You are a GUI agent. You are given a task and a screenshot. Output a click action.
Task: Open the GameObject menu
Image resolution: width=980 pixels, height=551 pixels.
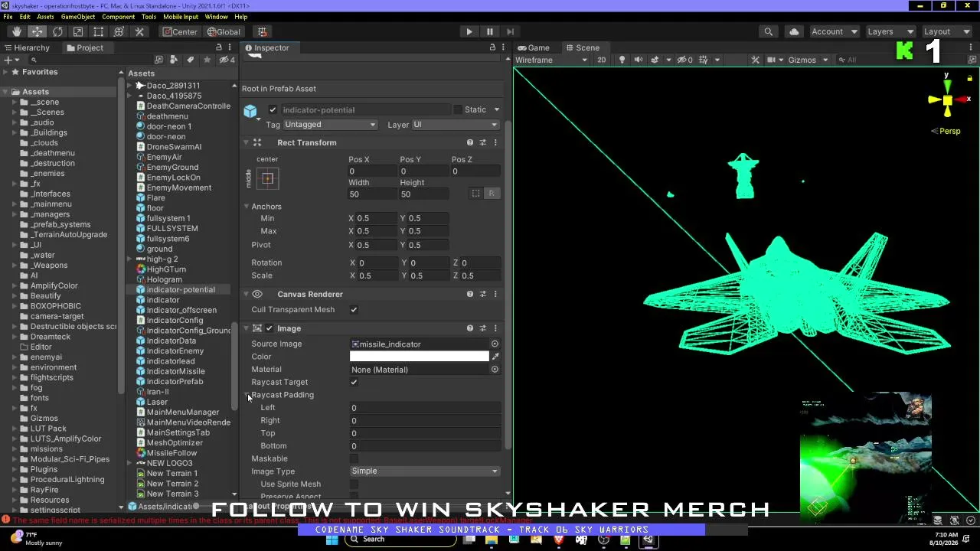[78, 17]
